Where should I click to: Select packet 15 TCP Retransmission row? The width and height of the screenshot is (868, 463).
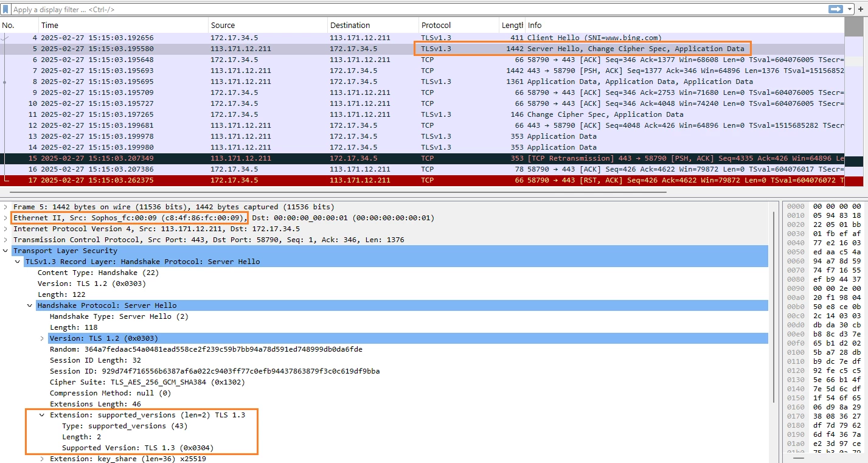click(x=422, y=158)
